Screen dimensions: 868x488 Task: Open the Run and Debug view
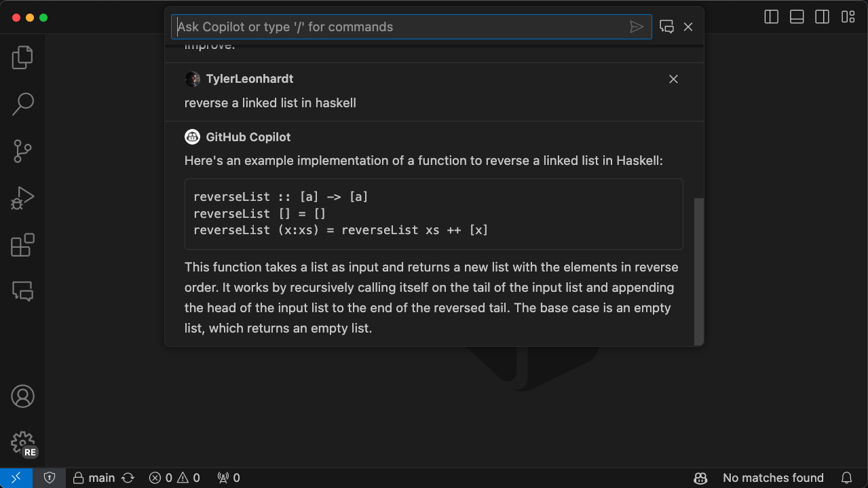coord(22,198)
